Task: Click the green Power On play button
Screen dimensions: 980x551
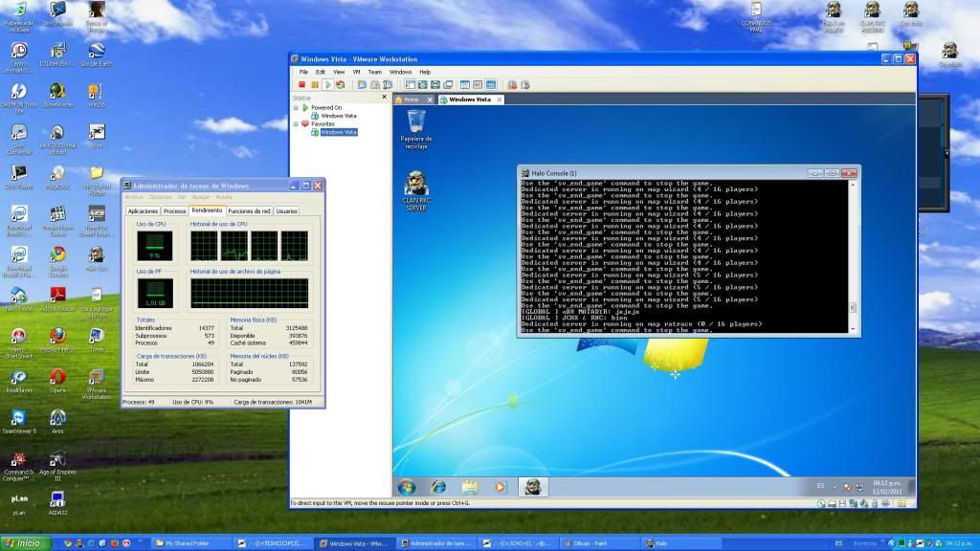Action: click(x=327, y=85)
